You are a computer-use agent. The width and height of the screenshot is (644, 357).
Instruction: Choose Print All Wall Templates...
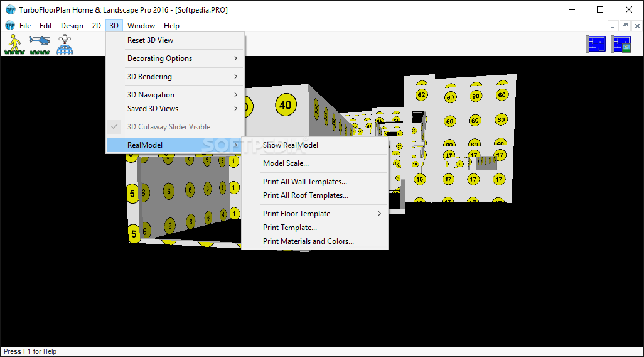(x=314, y=182)
